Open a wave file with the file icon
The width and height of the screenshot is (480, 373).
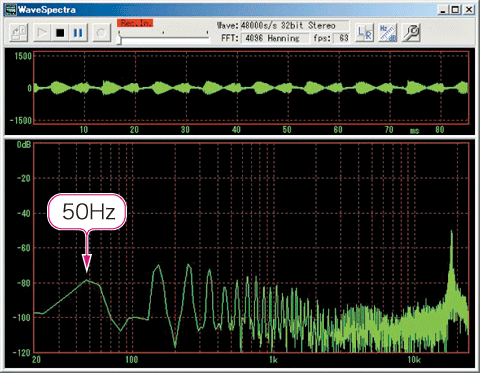(19, 33)
